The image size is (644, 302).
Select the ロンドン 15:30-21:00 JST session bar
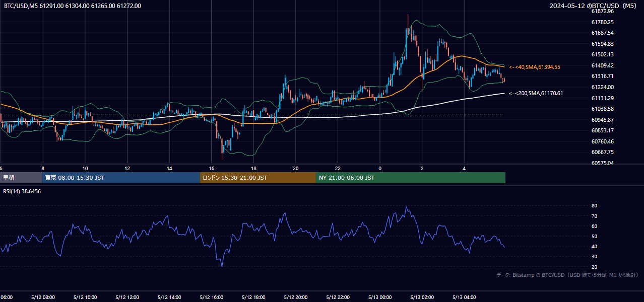pos(258,178)
